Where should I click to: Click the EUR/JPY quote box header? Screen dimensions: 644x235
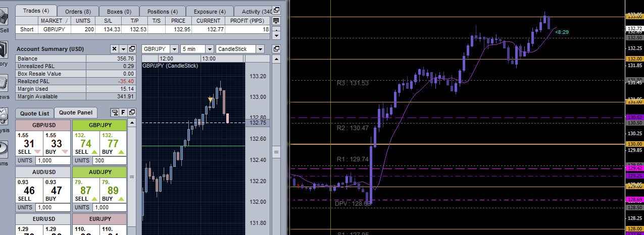click(100, 219)
